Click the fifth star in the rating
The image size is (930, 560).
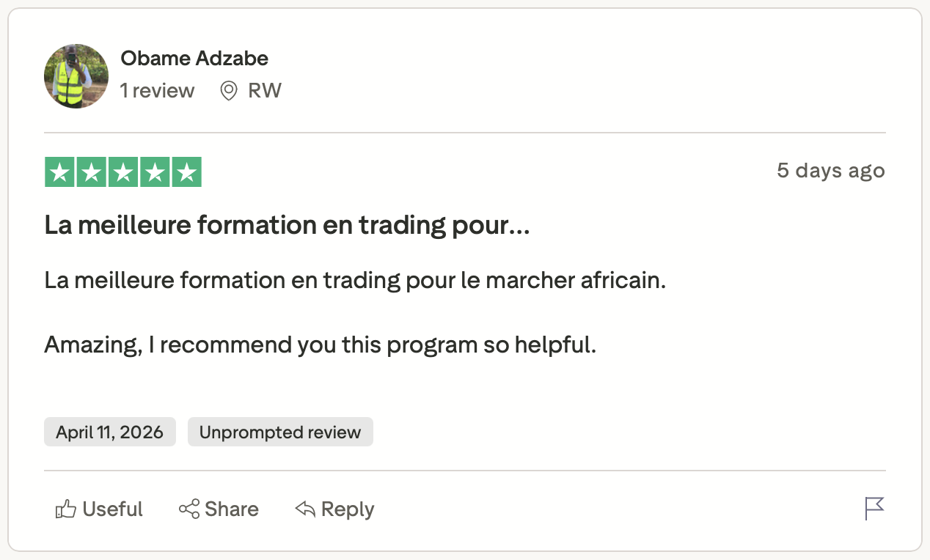187,172
